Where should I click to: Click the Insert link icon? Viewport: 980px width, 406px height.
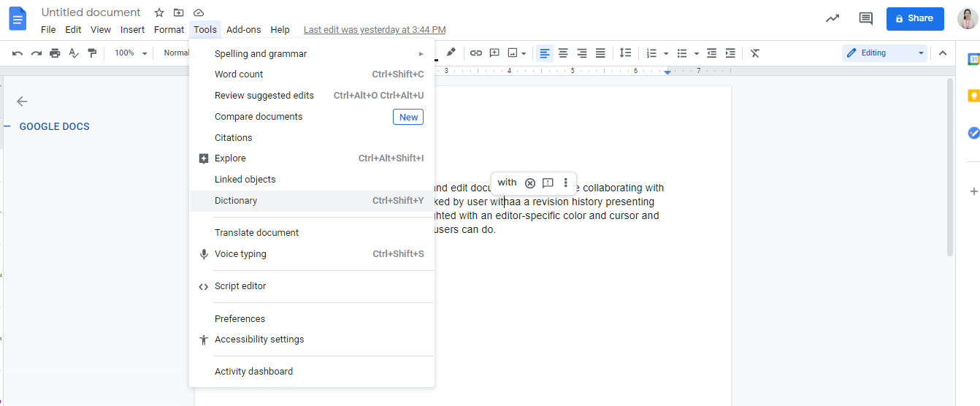(x=476, y=53)
